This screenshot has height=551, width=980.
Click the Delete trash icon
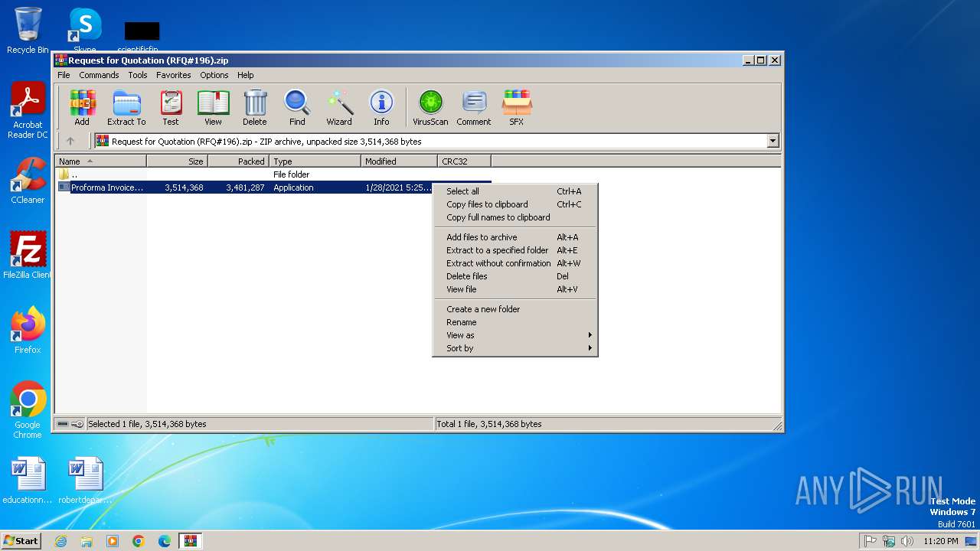(x=255, y=107)
